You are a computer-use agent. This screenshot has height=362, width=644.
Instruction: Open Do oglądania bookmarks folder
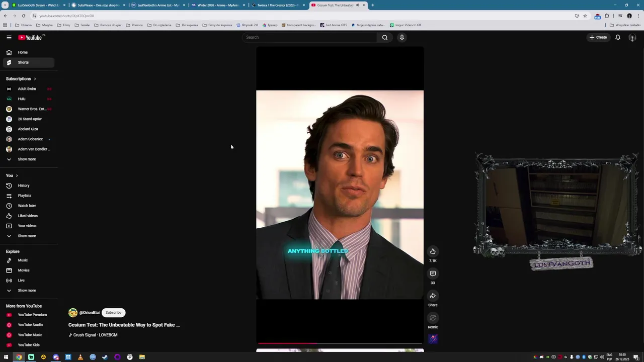point(159,25)
